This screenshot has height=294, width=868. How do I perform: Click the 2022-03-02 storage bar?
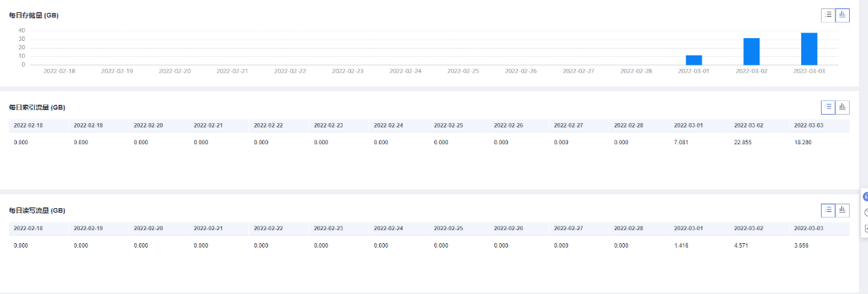coord(751,52)
